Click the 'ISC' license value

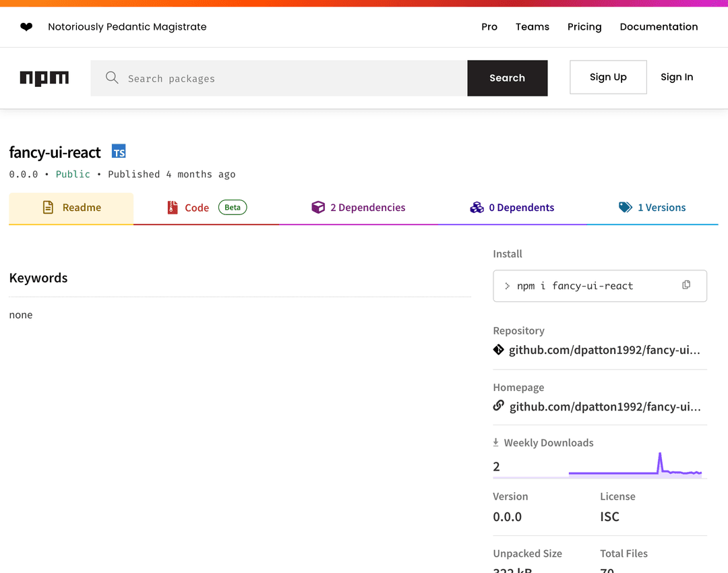[609, 517]
